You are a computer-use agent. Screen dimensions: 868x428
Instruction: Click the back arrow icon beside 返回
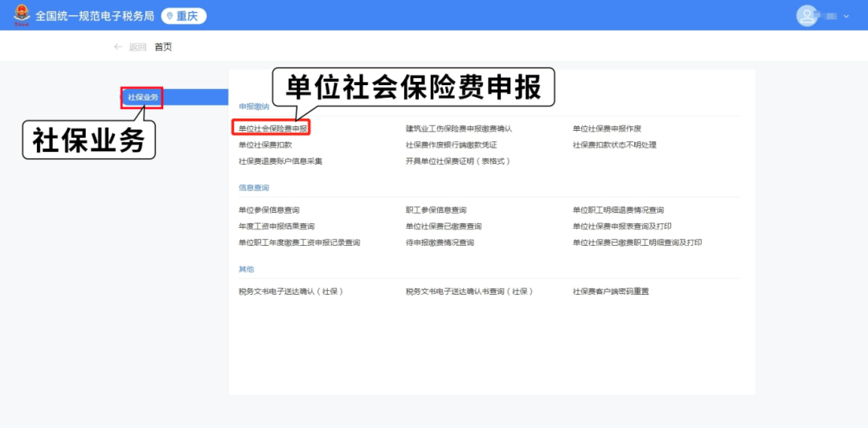[x=118, y=47]
